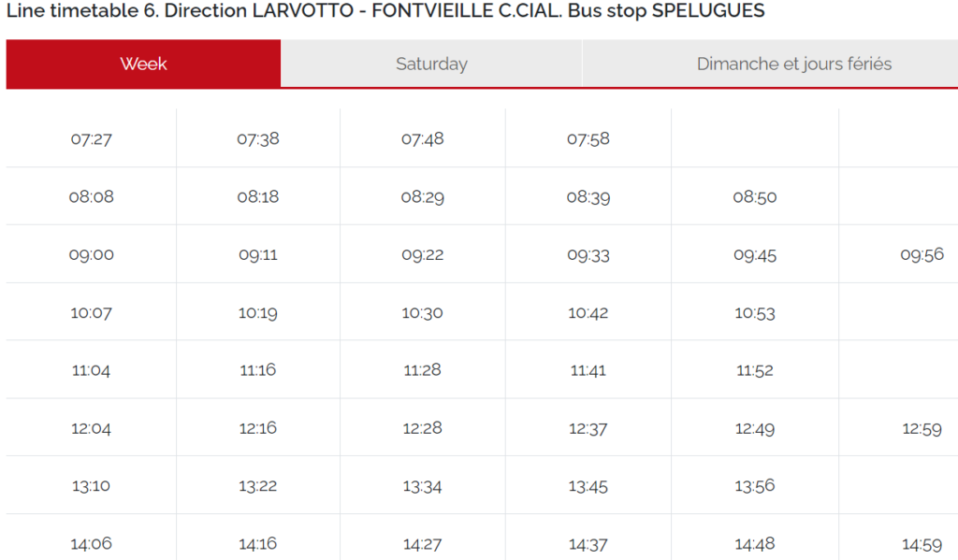The width and height of the screenshot is (958, 560).
Task: Select the 11:16 departure cell
Action: tap(257, 370)
